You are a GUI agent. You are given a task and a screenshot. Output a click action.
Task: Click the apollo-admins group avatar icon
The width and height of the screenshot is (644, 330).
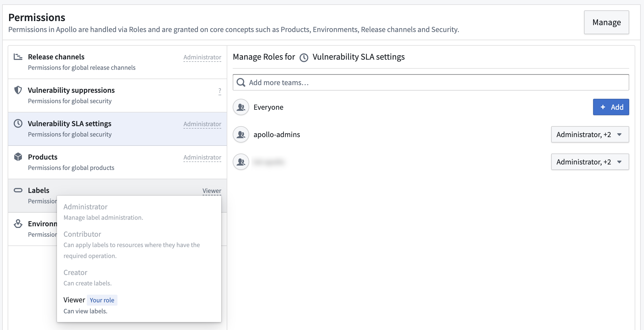(241, 134)
